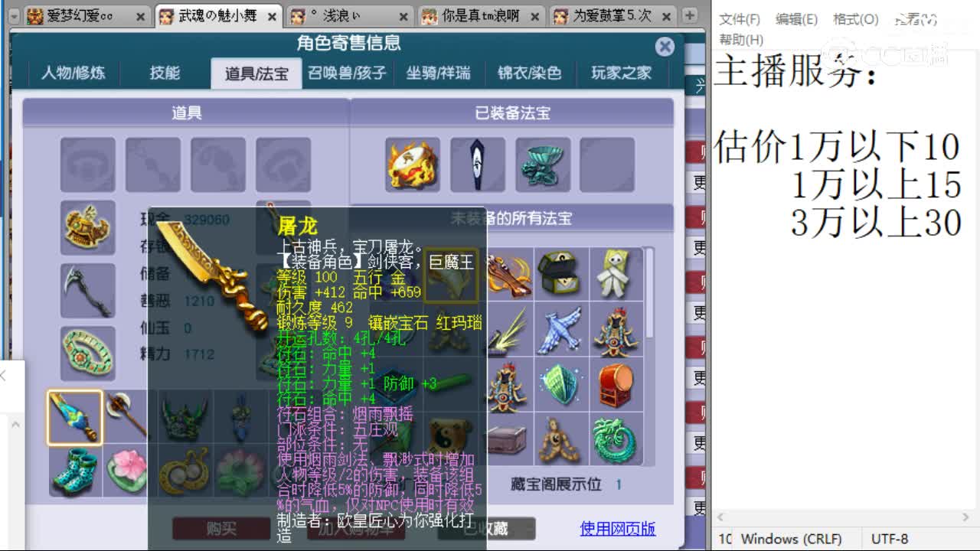Select the crossbow treasure in unequipped list
The image size is (980, 551).
coord(507,275)
